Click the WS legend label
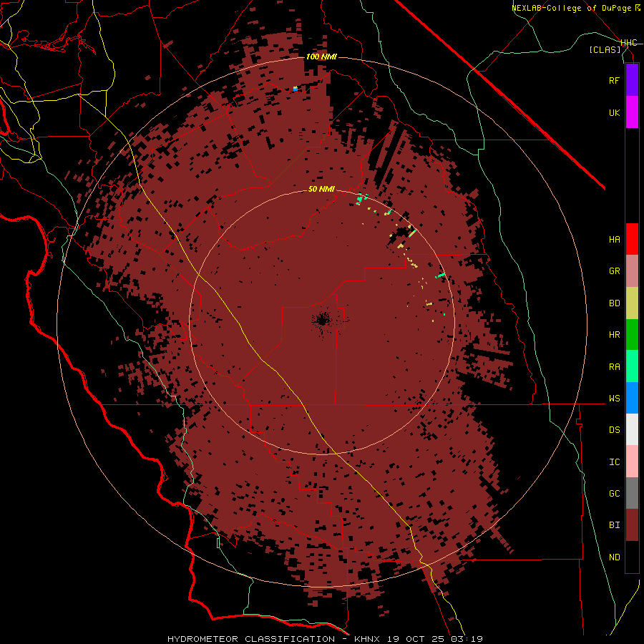The image size is (644, 644). 614,398
